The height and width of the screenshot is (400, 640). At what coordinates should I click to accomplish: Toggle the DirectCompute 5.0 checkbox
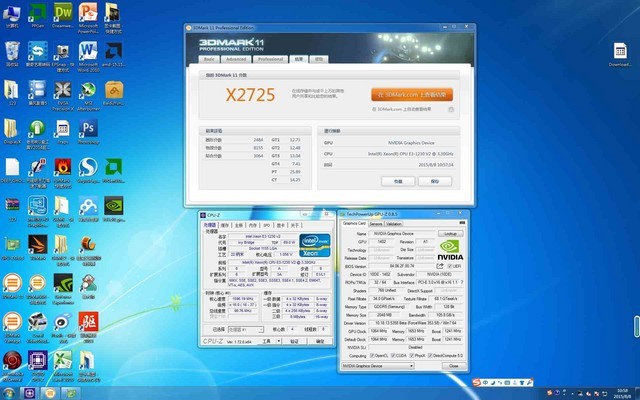coord(430,356)
